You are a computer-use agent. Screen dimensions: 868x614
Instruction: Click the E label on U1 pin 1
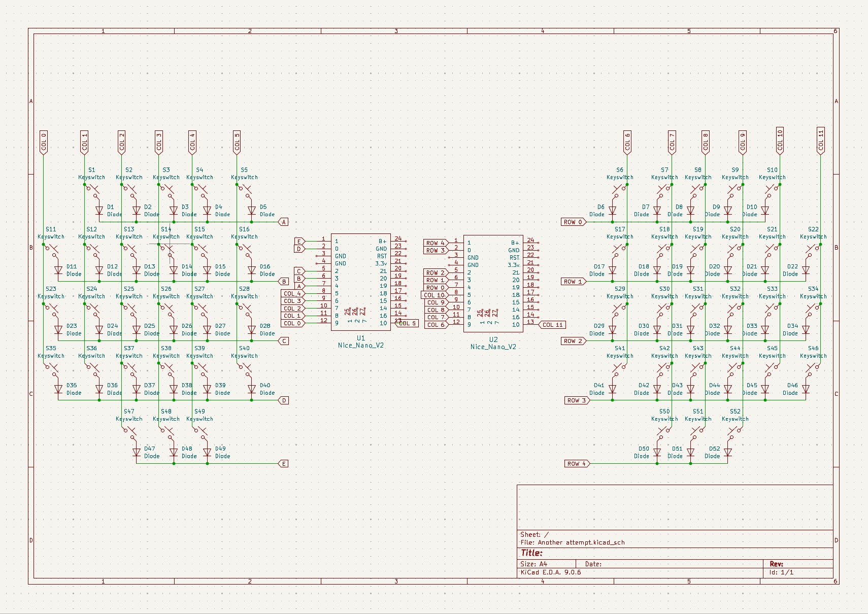(x=299, y=242)
